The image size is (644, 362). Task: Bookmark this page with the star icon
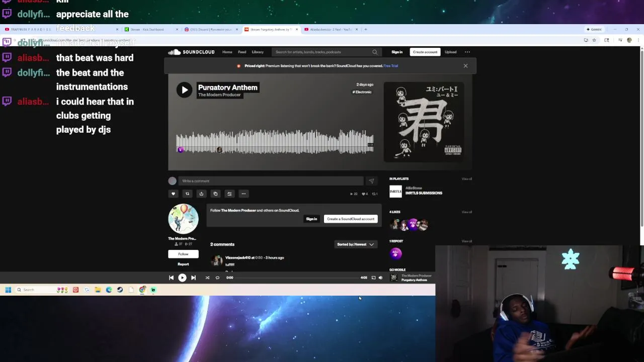594,40
